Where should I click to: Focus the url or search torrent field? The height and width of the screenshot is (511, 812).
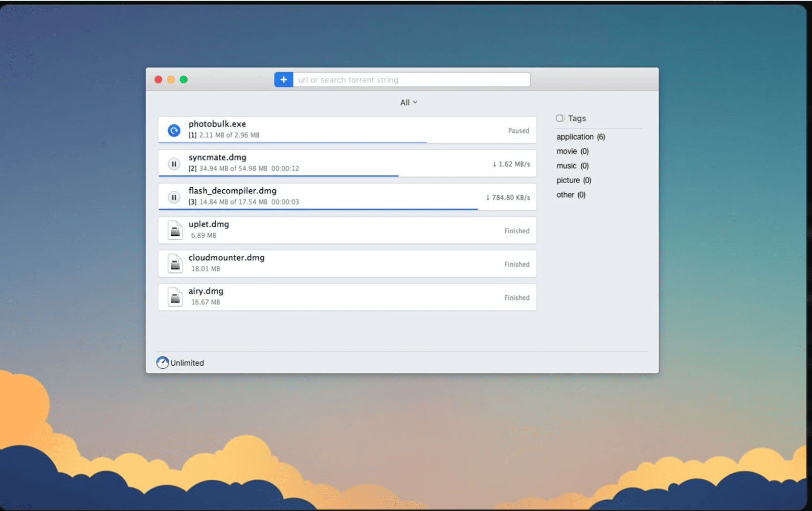click(412, 80)
